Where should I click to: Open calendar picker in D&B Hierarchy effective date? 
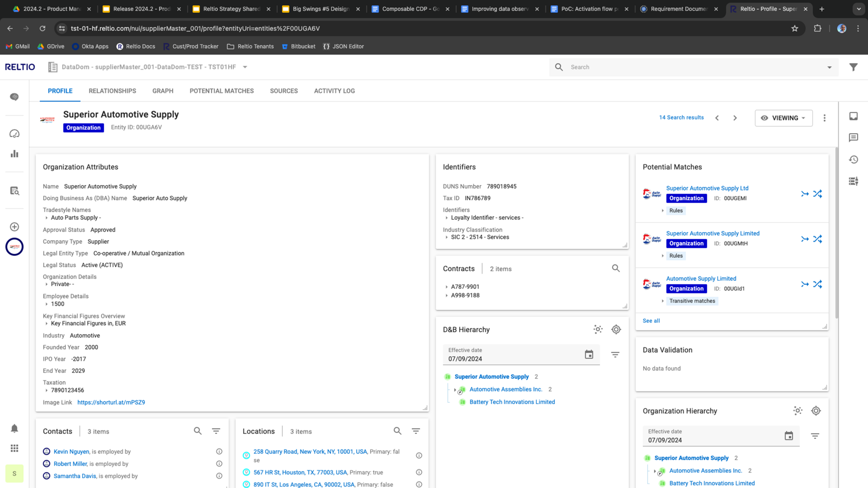tap(589, 354)
